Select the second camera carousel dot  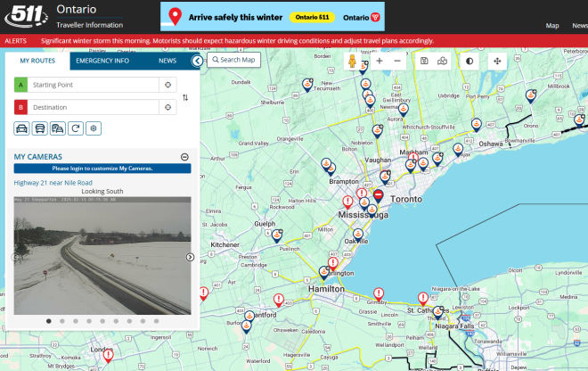[x=62, y=321]
